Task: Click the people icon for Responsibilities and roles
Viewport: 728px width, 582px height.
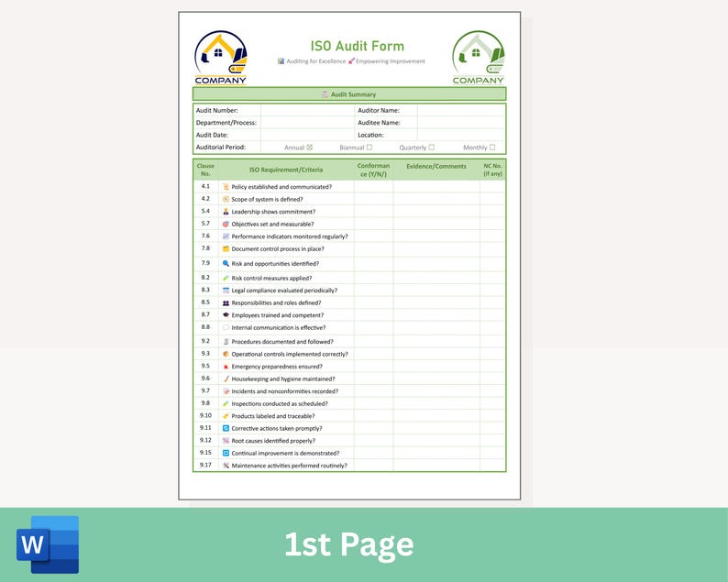Action: 226,302
